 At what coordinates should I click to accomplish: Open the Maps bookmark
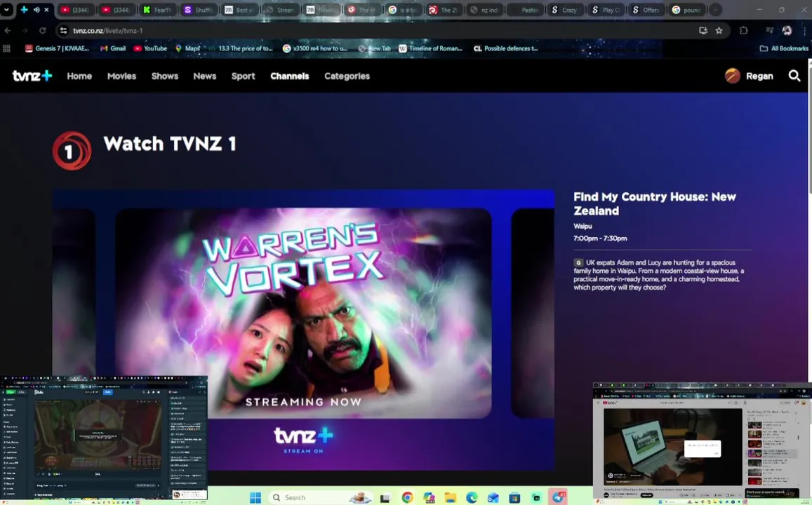(x=187, y=48)
